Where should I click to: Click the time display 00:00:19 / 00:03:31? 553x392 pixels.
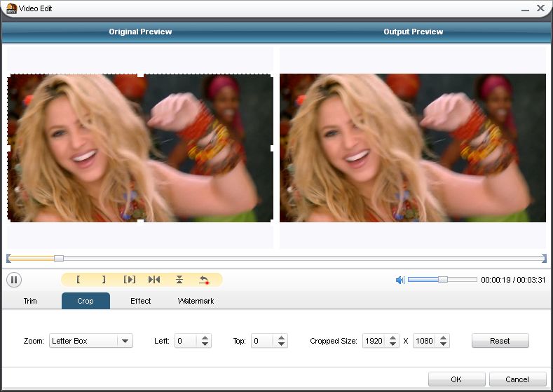[513, 280]
